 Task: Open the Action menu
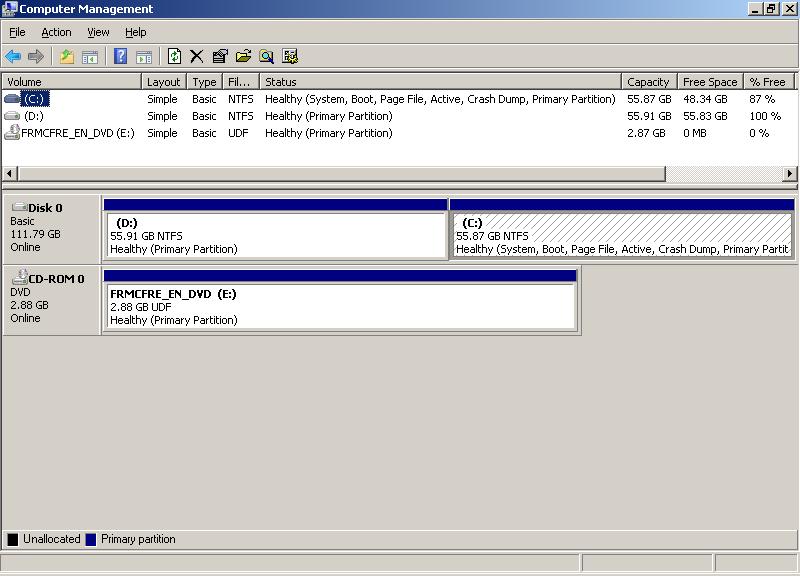pos(56,32)
